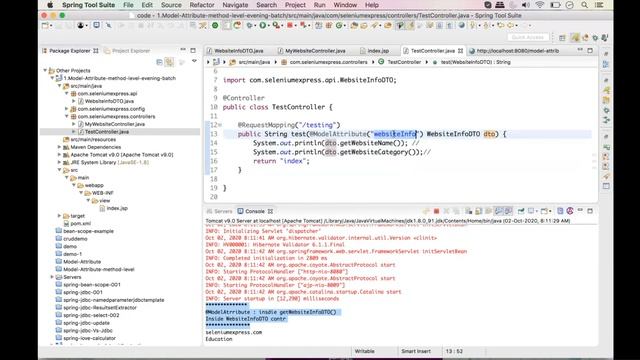Image resolution: width=640 pixels, height=360 pixels.
Task: Minimize the Console view
Action: click(x=580, y=210)
